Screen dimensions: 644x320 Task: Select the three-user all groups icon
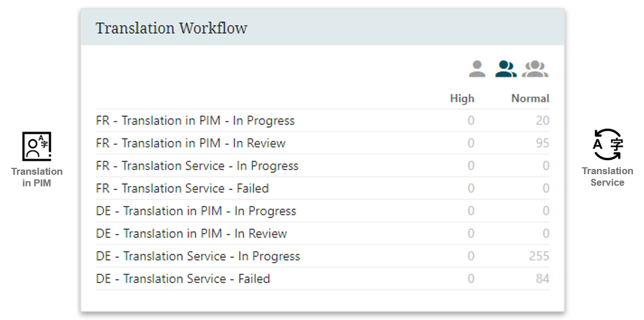(x=535, y=69)
